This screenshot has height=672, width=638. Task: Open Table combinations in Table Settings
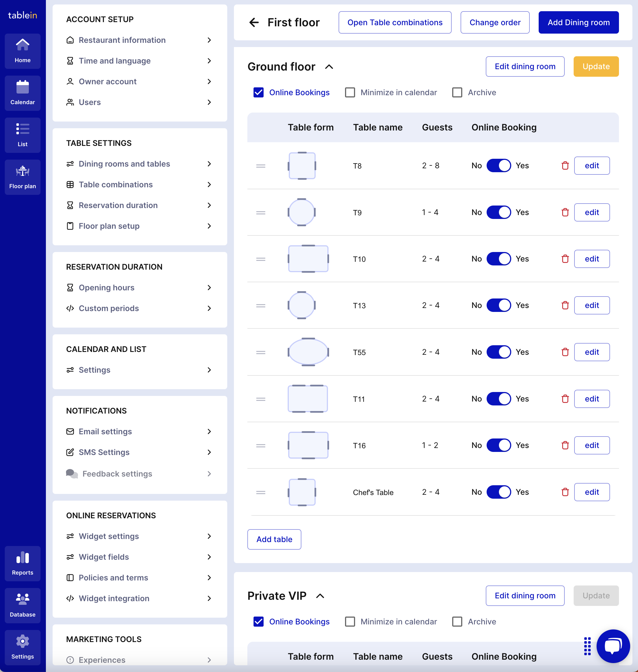pyautogui.click(x=116, y=185)
